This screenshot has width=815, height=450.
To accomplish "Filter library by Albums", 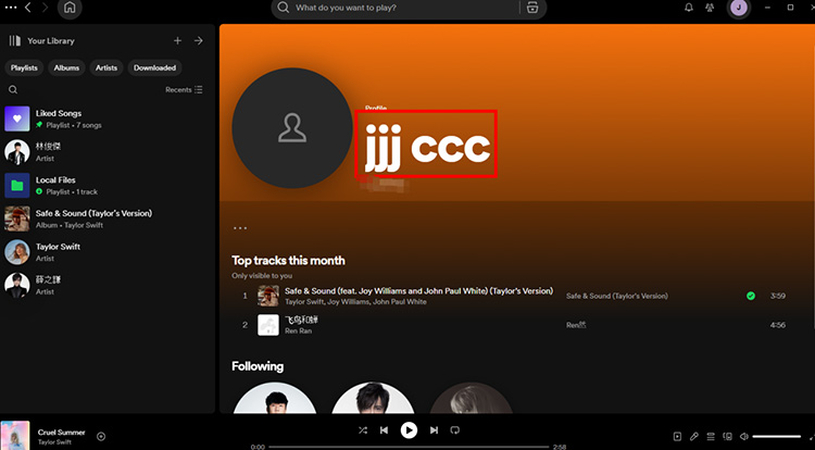I will (67, 68).
